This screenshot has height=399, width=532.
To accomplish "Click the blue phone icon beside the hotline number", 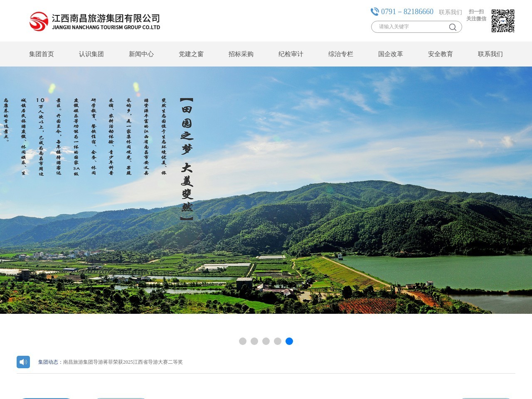I will point(374,12).
